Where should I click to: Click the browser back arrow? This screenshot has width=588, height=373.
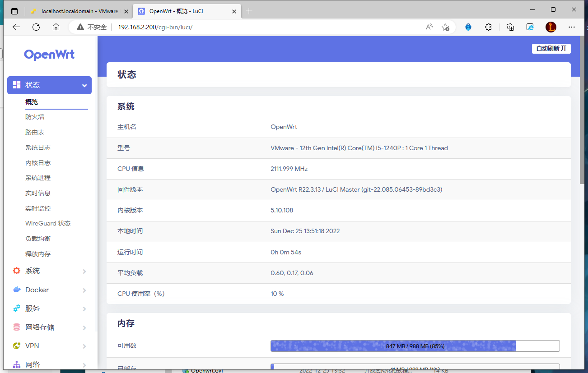16,27
